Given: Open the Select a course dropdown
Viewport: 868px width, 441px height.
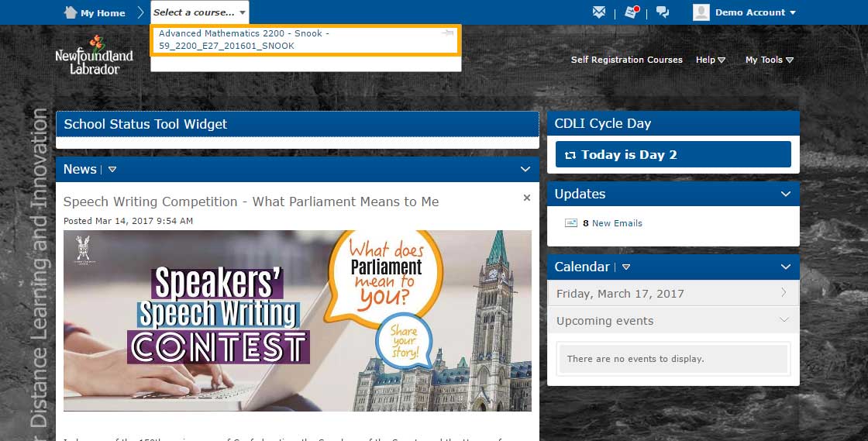Looking at the screenshot, I should pos(199,12).
